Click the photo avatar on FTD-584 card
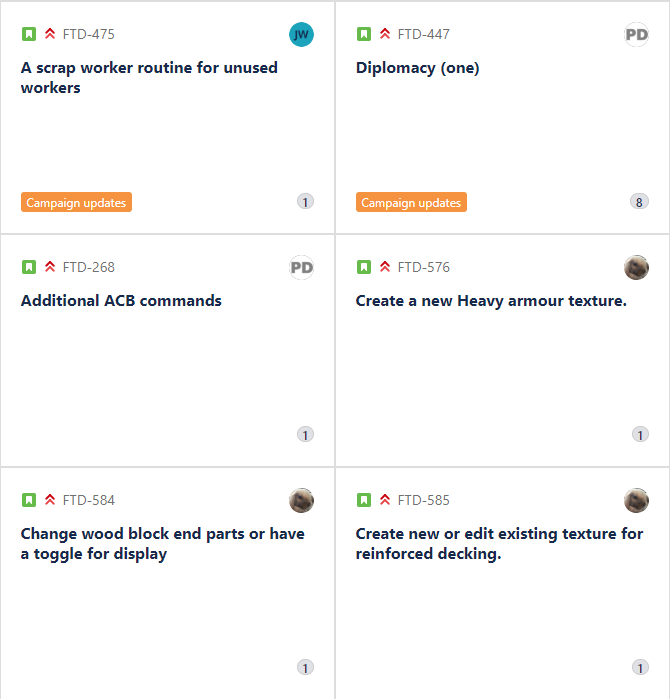670x699 pixels. (301, 500)
